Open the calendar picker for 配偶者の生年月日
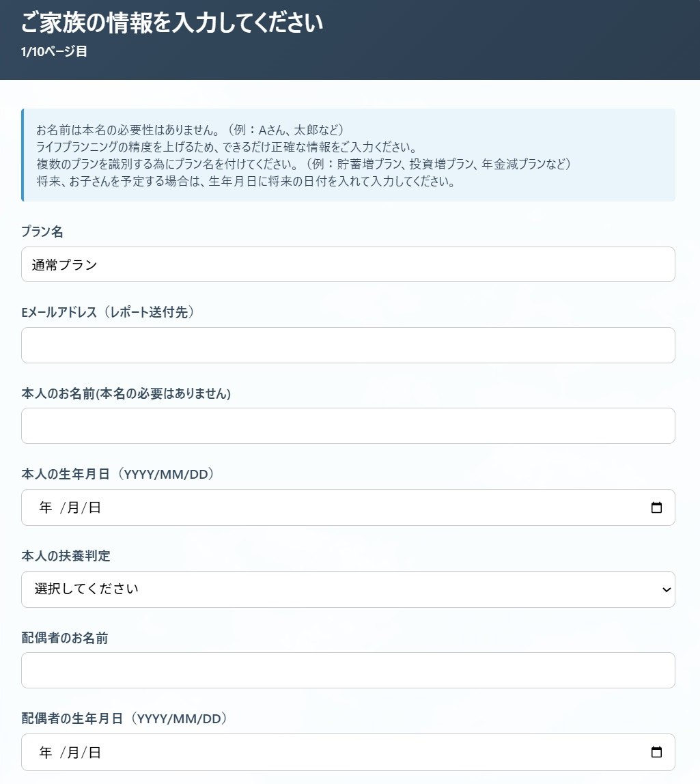The image size is (700, 784). click(657, 753)
